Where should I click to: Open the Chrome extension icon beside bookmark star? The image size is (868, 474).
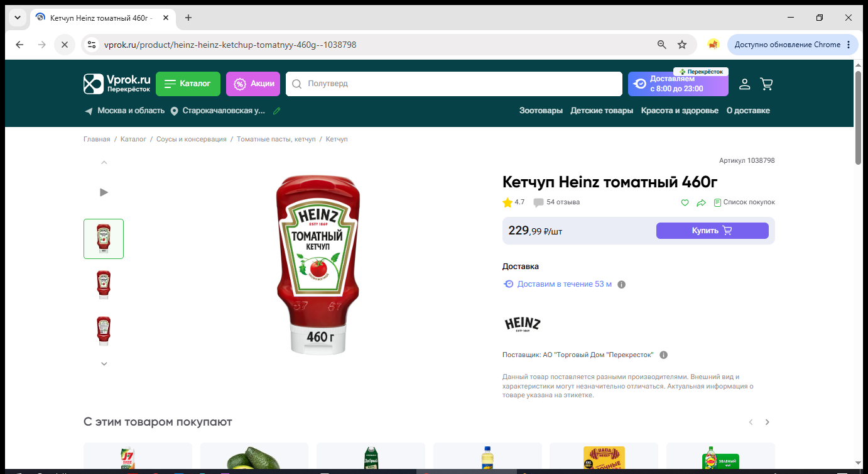pyautogui.click(x=713, y=45)
